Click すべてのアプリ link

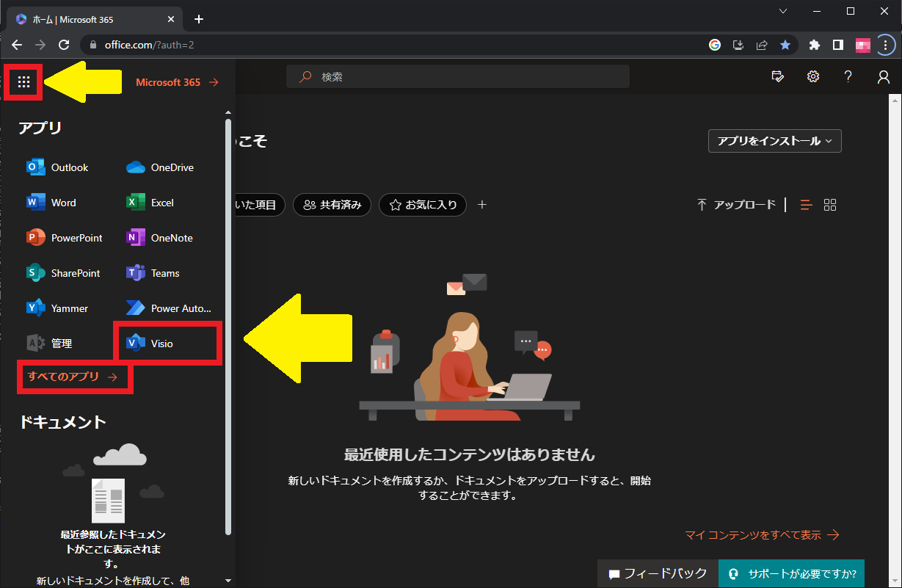(73, 377)
